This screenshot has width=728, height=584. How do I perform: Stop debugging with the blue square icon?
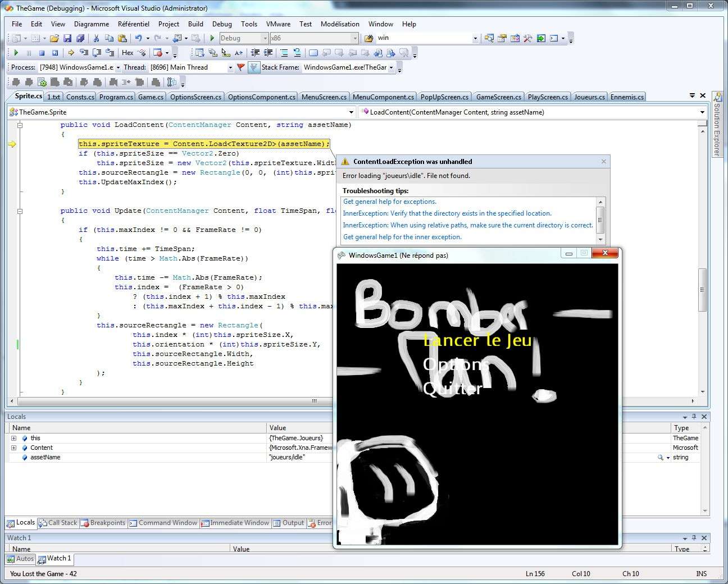[42, 53]
